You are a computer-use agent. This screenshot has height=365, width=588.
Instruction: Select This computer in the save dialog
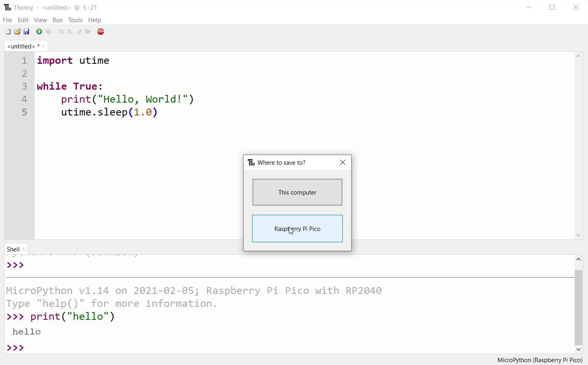[297, 192]
